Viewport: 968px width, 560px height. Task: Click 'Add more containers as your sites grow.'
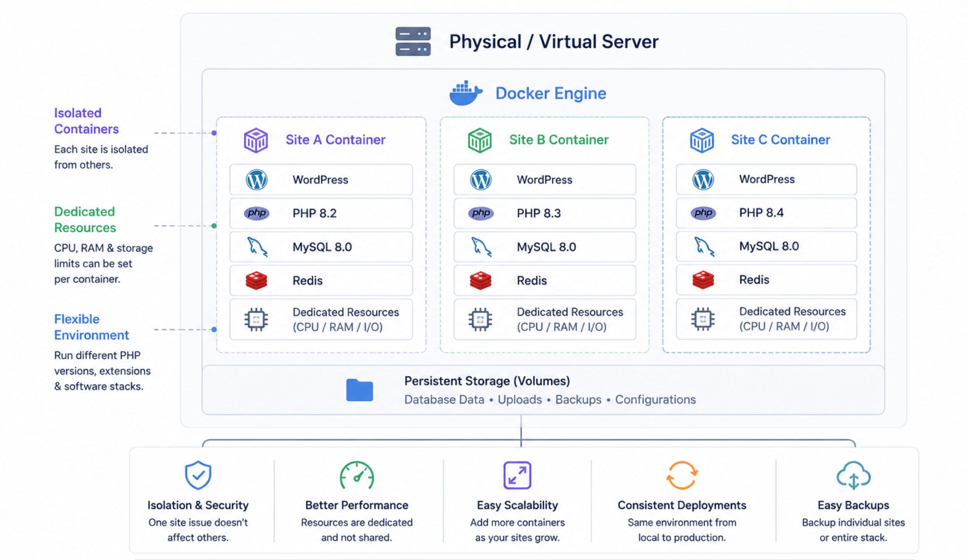click(517, 530)
